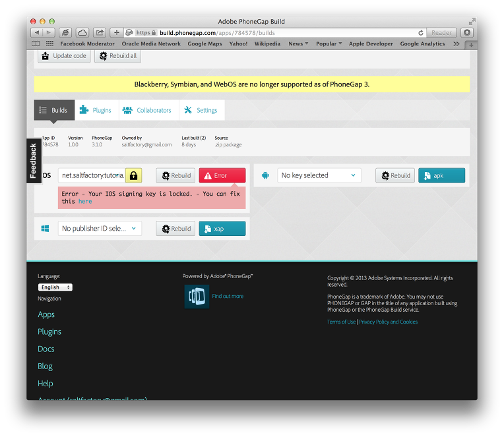Click the Update code button
Image resolution: width=504 pixels, height=437 pixels.
click(64, 56)
